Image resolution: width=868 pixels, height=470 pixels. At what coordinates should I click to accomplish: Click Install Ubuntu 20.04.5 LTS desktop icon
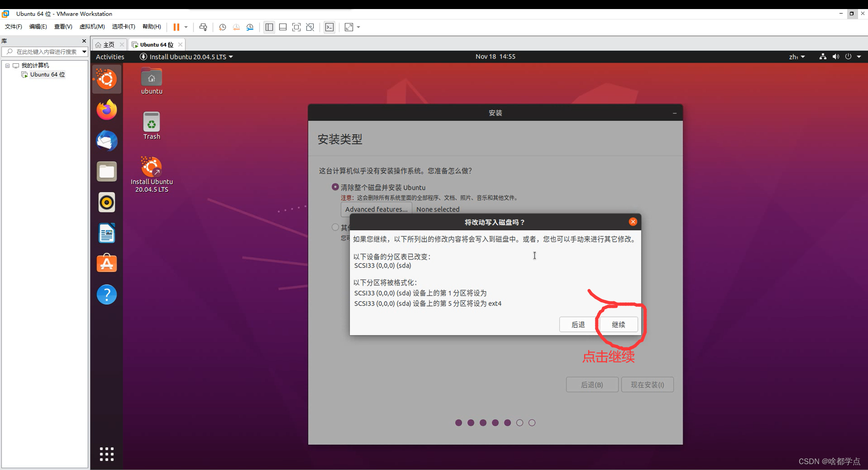pyautogui.click(x=151, y=175)
